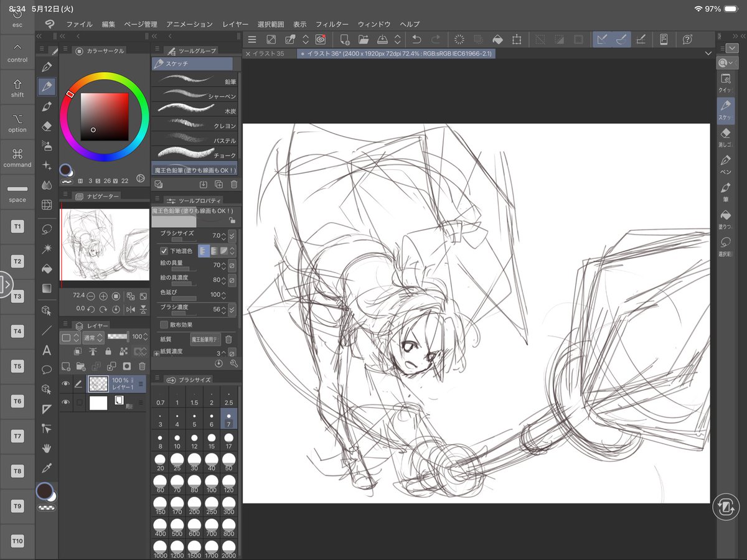Viewport: 747px width, 560px height.
Task: Select the Airbrush tool
Action: pyautogui.click(x=47, y=146)
